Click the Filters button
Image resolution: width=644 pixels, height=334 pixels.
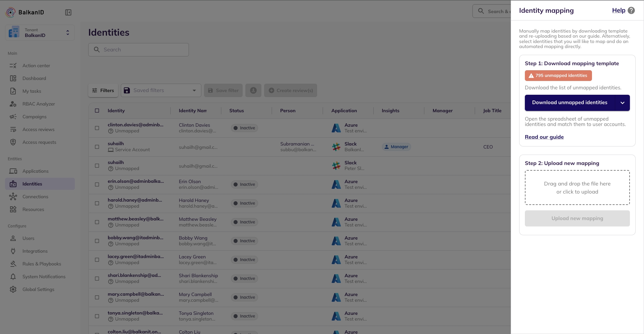click(x=103, y=90)
